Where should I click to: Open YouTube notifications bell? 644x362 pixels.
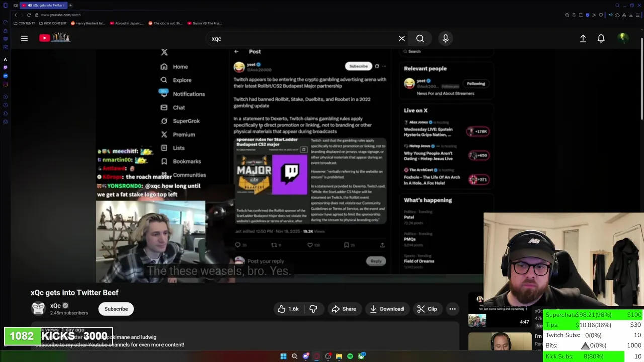coord(601,38)
